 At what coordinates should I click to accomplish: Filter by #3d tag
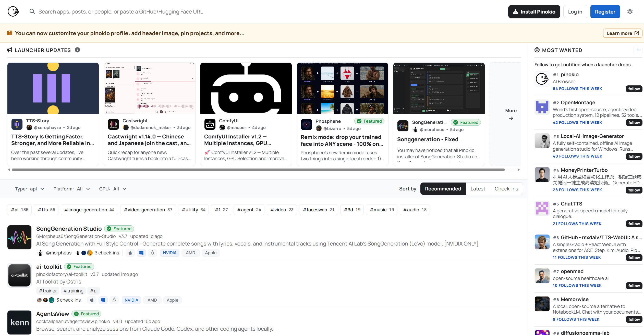click(x=352, y=210)
